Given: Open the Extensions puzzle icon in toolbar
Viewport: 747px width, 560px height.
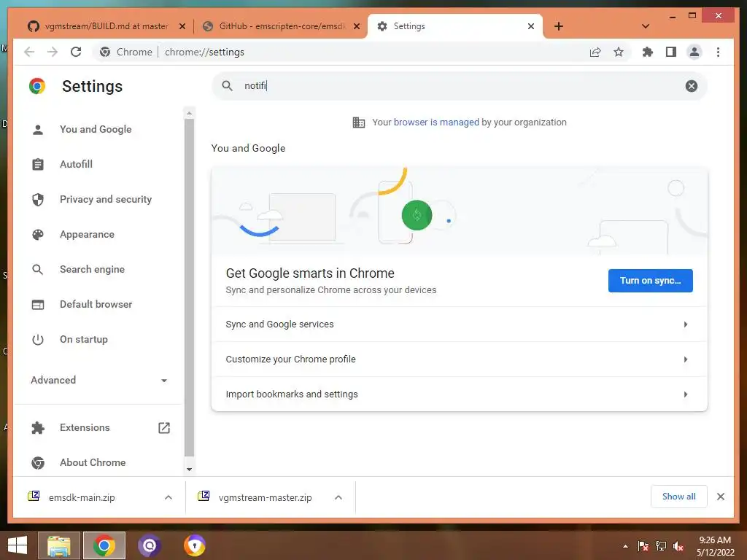Looking at the screenshot, I should pos(648,52).
